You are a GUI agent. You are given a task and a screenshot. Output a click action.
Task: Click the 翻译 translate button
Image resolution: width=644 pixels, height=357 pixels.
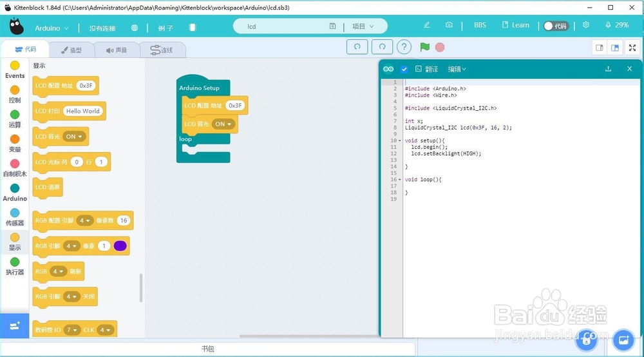pyautogui.click(x=427, y=69)
